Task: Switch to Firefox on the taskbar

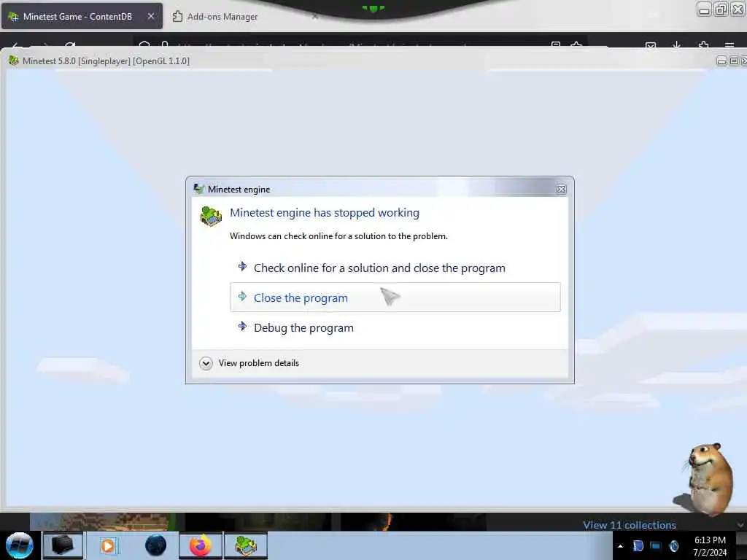Action: pos(201,545)
